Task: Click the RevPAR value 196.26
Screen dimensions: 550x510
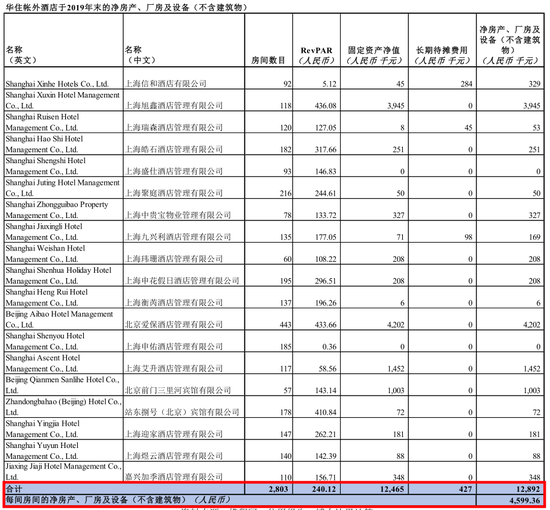Action: 326,303
